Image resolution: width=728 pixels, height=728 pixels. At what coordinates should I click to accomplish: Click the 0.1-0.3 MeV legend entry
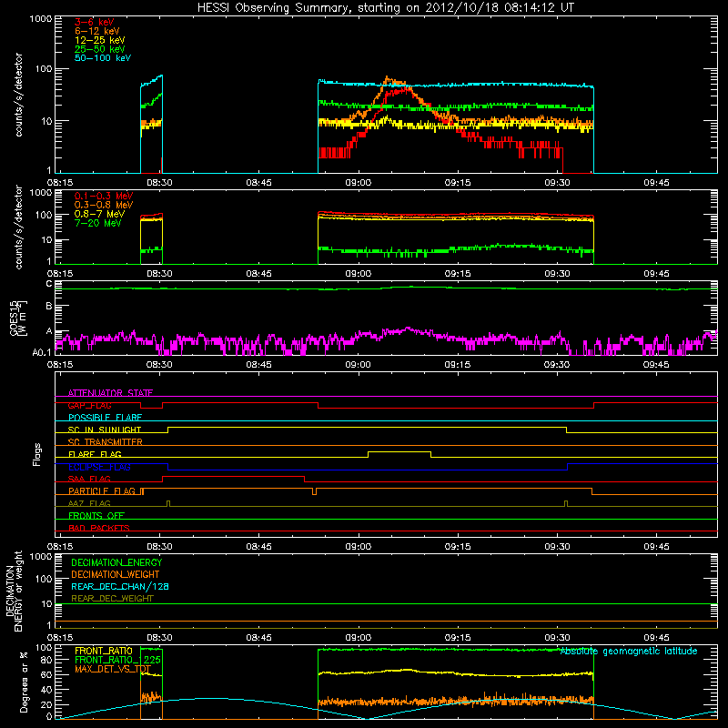[x=104, y=196]
